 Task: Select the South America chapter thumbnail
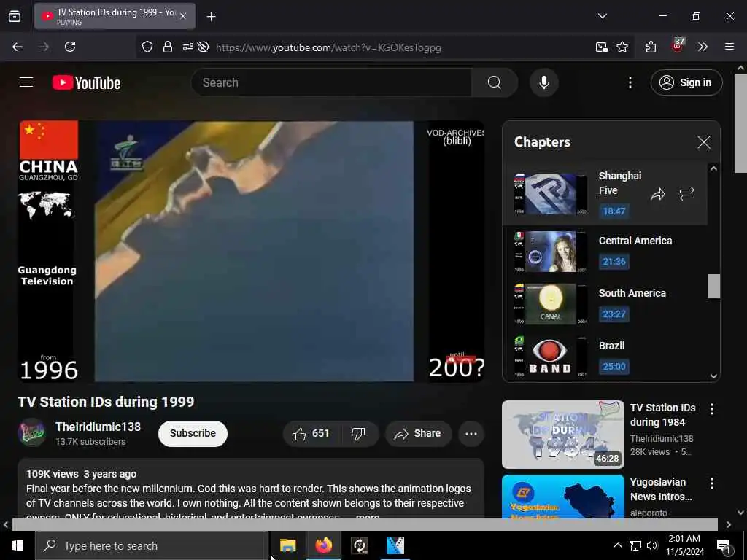click(550, 304)
